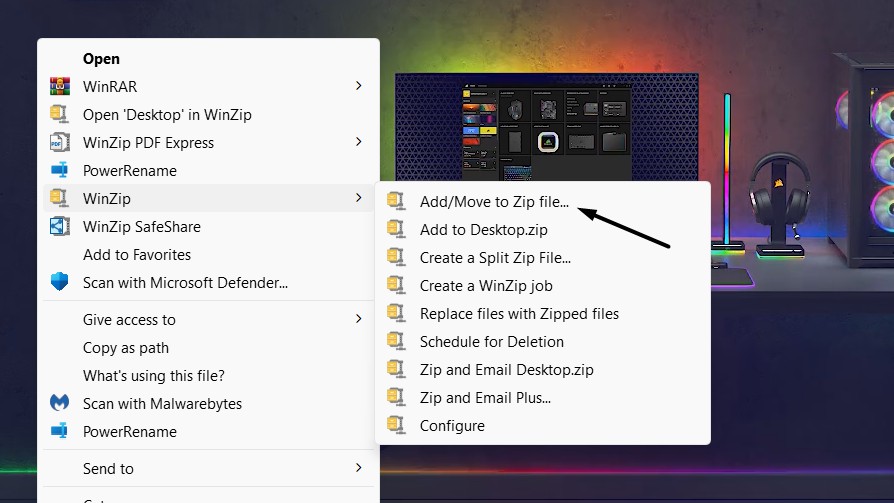Choose Scan with Microsoft Defender

click(209, 282)
